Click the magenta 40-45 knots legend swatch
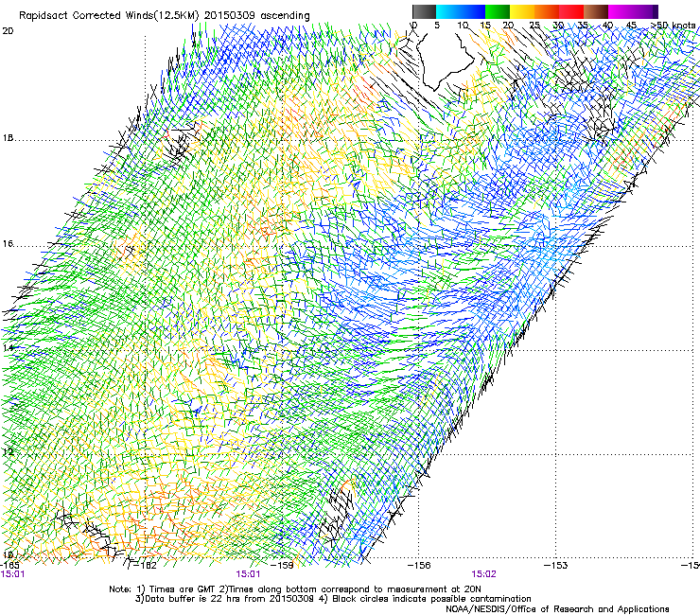Screen dimensions: 700x615 [621, 11]
